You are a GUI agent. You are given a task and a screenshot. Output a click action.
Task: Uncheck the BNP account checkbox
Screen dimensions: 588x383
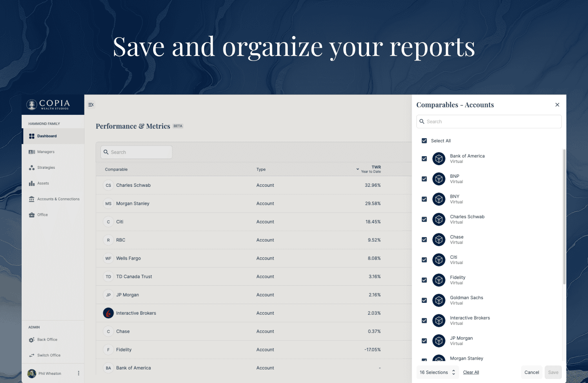click(x=424, y=179)
